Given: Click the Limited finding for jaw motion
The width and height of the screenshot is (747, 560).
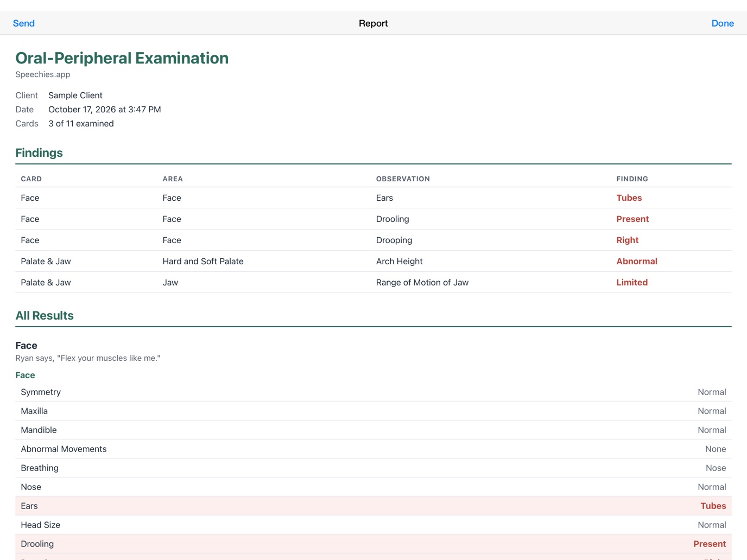Looking at the screenshot, I should tap(632, 283).
